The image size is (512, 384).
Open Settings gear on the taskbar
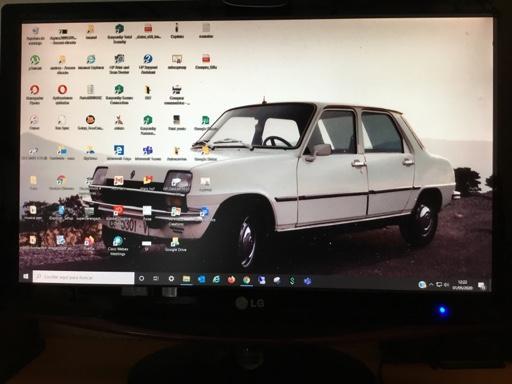tap(171, 279)
